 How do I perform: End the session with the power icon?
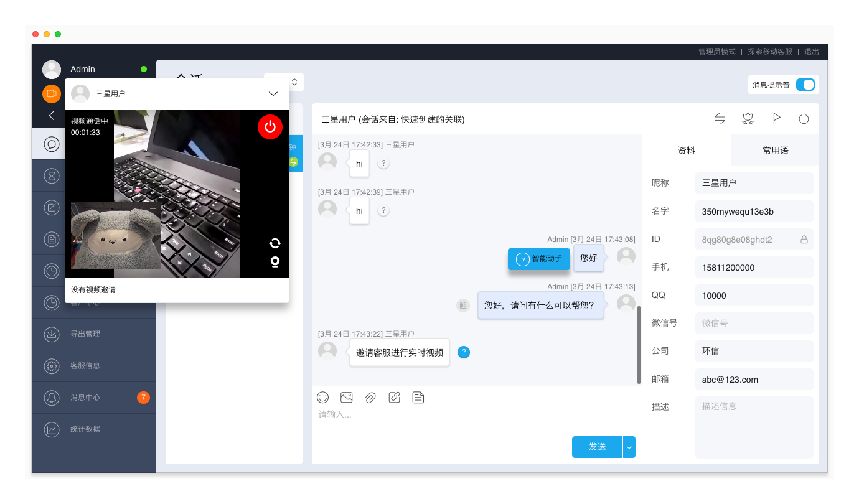(804, 119)
